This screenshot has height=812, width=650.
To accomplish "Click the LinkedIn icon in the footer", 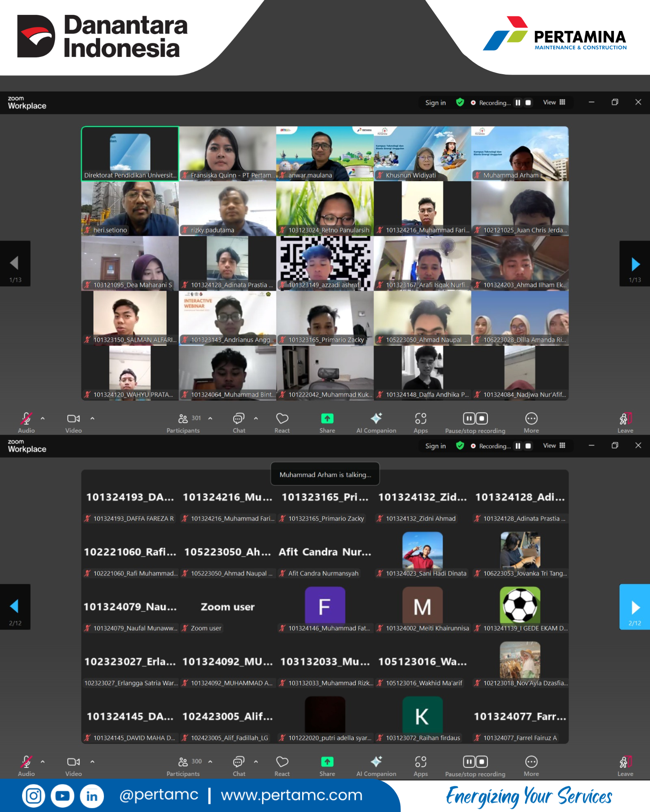I will [92, 796].
